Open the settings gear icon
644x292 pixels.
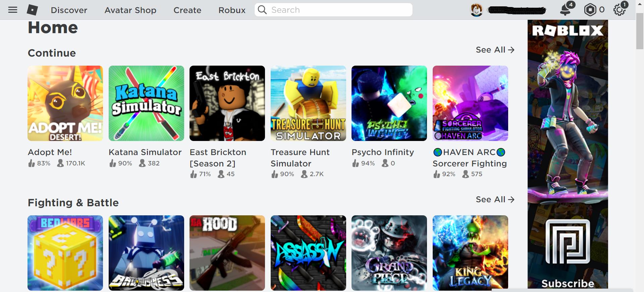pos(620,9)
